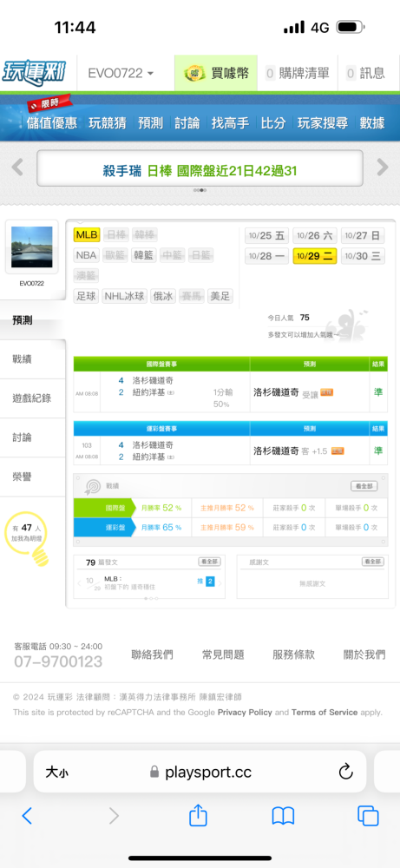The image size is (400, 868).
Task: Select date 10/25 五
Action: (266, 236)
